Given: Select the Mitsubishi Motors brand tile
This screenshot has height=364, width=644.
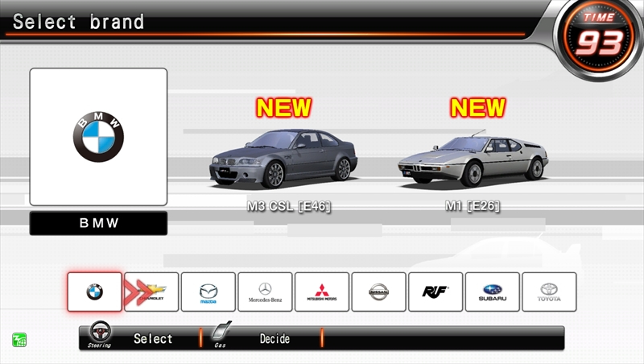Looking at the screenshot, I should tap(322, 292).
